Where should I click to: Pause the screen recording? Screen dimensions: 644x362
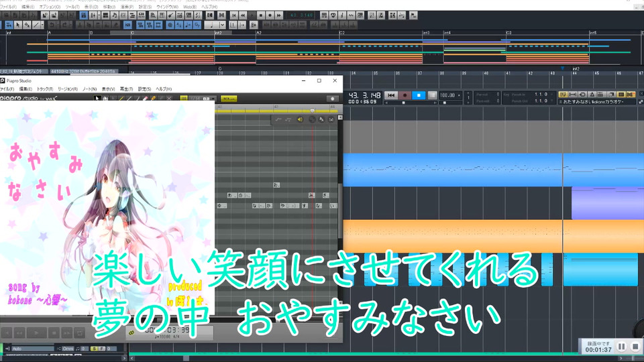pos(622,347)
